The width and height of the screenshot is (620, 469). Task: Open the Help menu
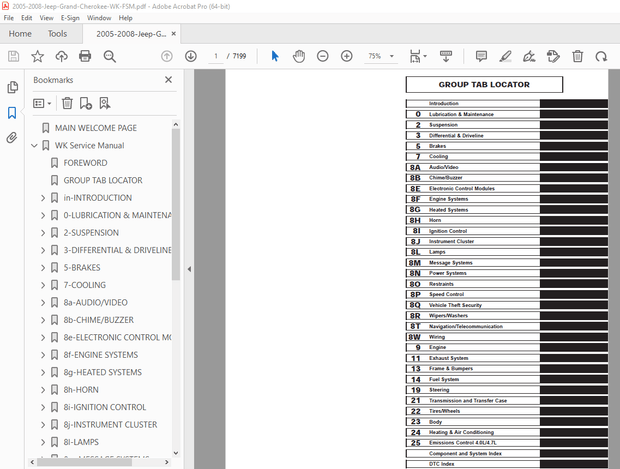[x=125, y=18]
